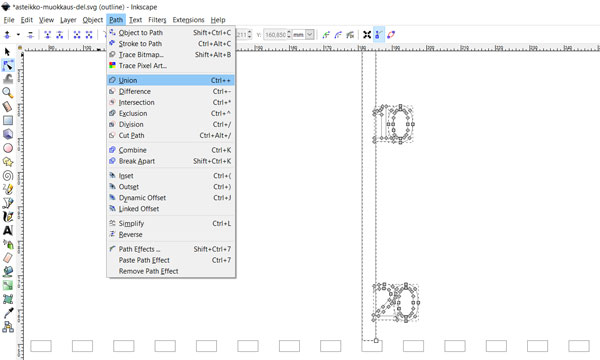Open the Text menu
This screenshot has width=600, height=360.
(x=135, y=20)
